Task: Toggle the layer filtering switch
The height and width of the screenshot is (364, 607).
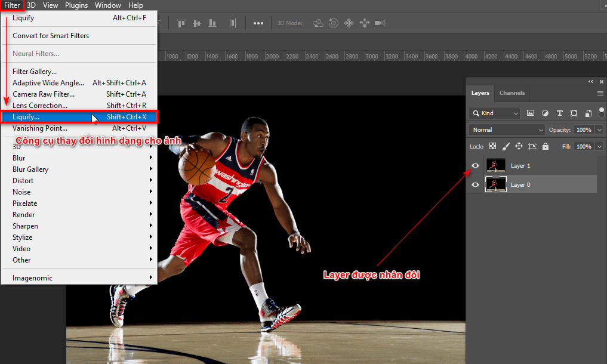Action: pyautogui.click(x=601, y=113)
